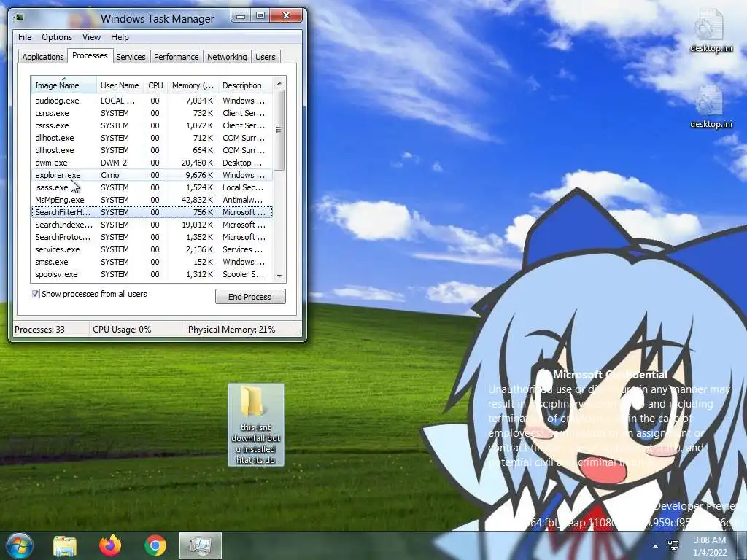Select the 'this isnt downfall' desktop folder
The height and width of the screenshot is (560, 747).
coord(256,425)
